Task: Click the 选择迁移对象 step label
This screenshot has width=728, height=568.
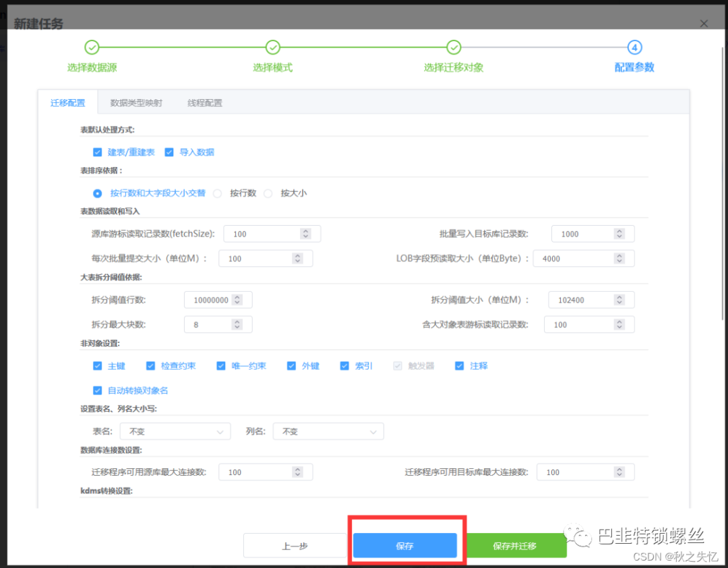Action: pos(454,67)
